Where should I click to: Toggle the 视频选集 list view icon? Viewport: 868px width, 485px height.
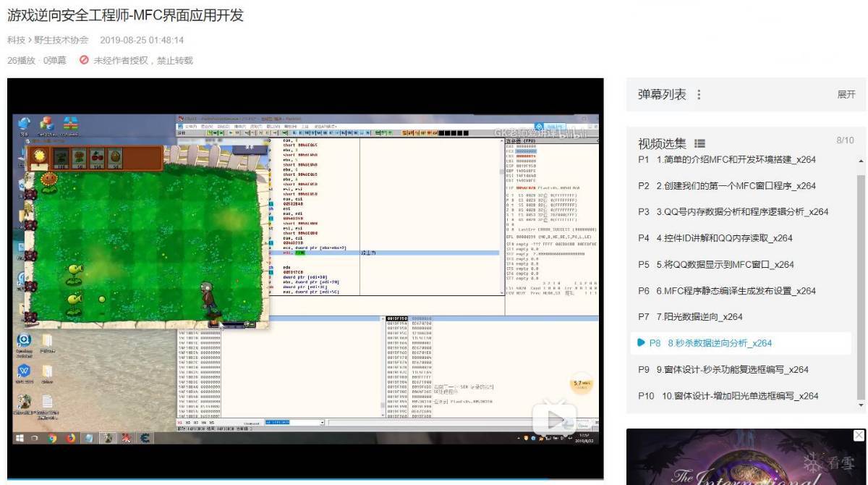(699, 144)
